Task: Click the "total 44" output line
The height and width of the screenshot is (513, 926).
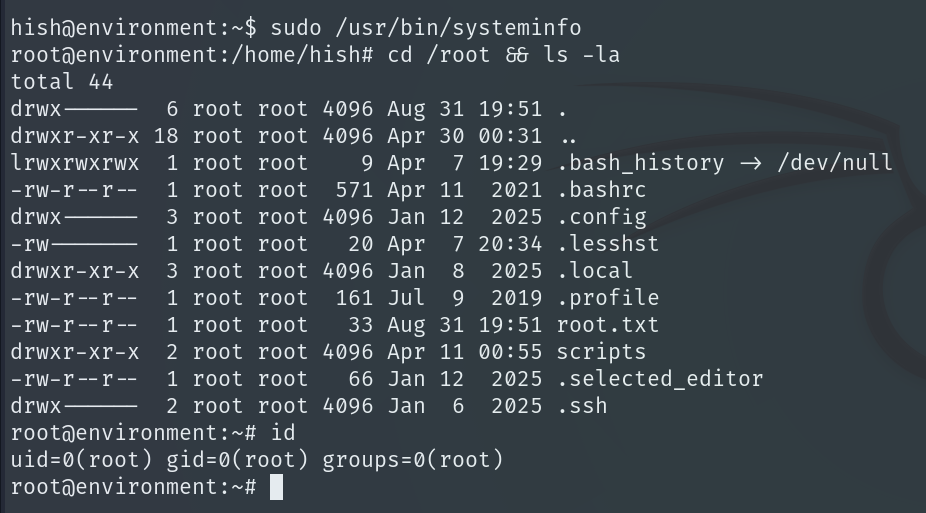Action: 62,82
